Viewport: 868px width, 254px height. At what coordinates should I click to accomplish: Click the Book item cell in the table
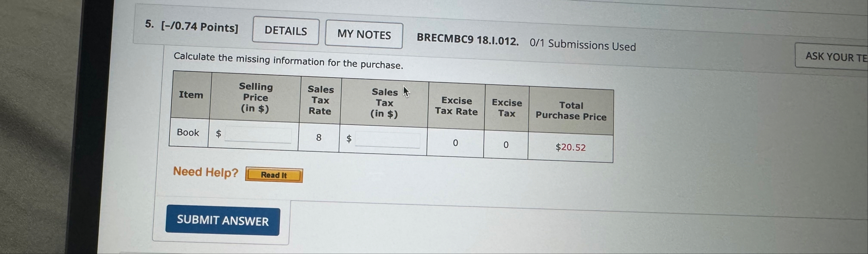tap(188, 132)
